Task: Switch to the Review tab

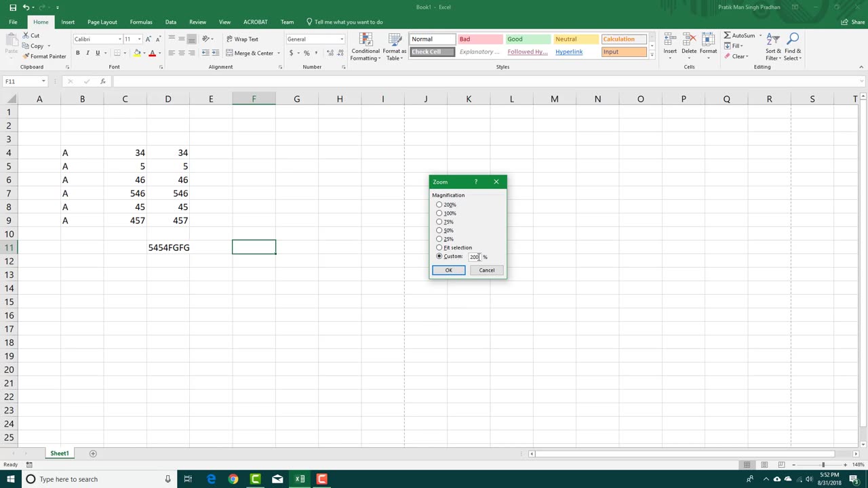Action: tap(197, 22)
